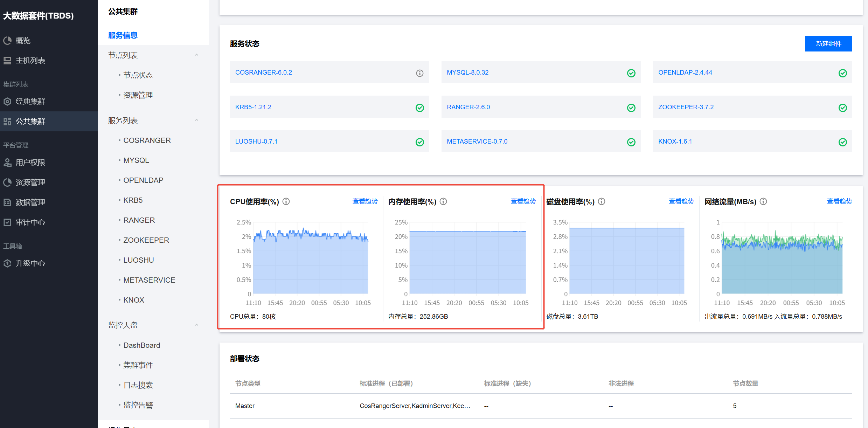Image resolution: width=868 pixels, height=428 pixels.
Task: Select 资源管理 under 节点列表
Action: tap(138, 95)
